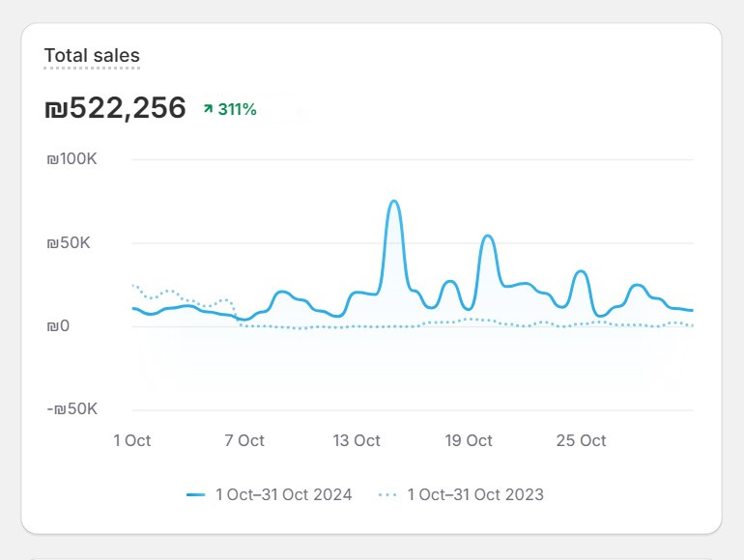Click the second-highest peak after 19 Oct
This screenshot has width=744, height=560.
pyautogui.click(x=488, y=236)
